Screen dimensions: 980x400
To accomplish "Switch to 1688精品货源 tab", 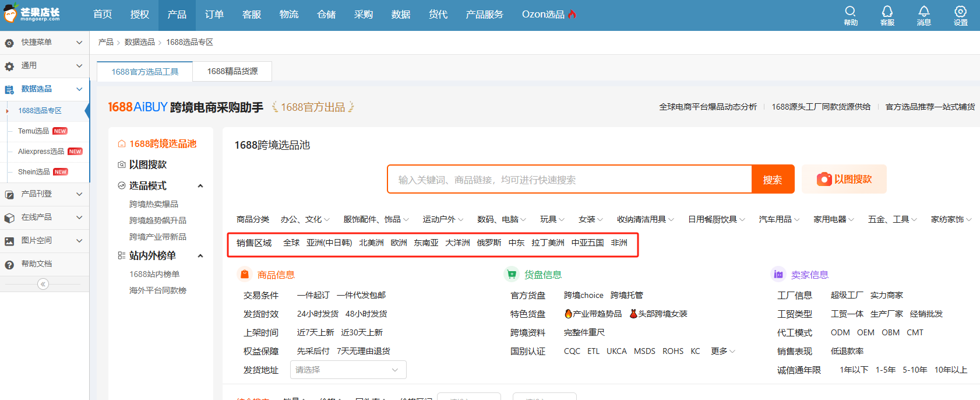I will 232,71.
